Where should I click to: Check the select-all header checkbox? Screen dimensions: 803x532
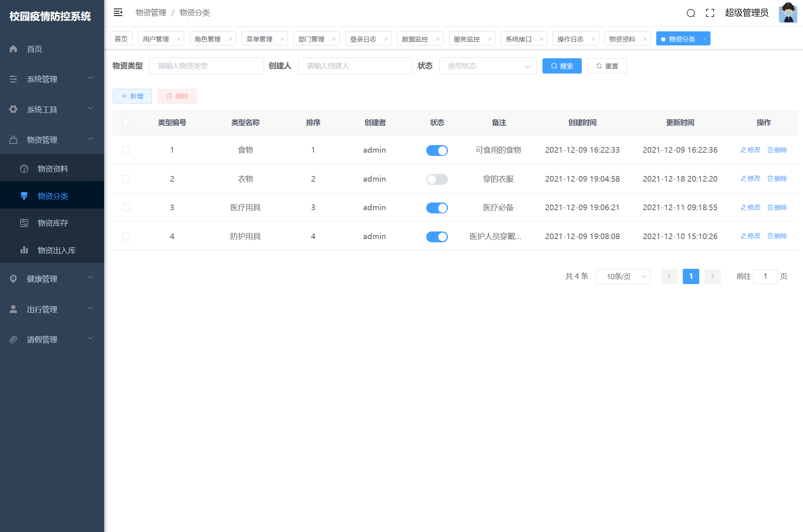(126, 123)
